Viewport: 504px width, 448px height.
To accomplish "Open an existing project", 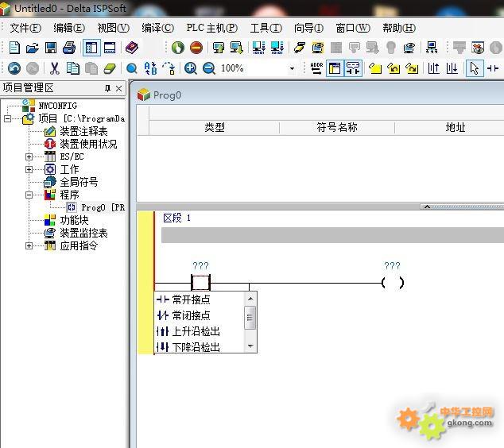I will tap(33, 48).
